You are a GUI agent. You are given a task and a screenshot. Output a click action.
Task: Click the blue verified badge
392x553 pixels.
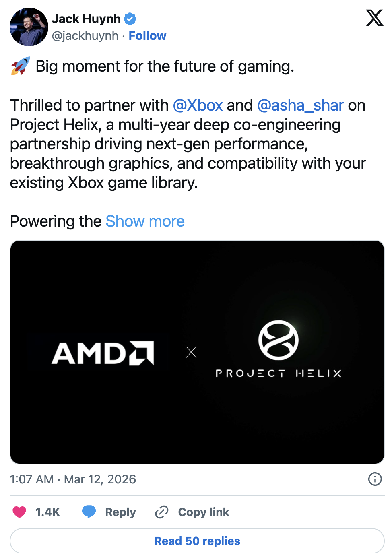point(130,19)
